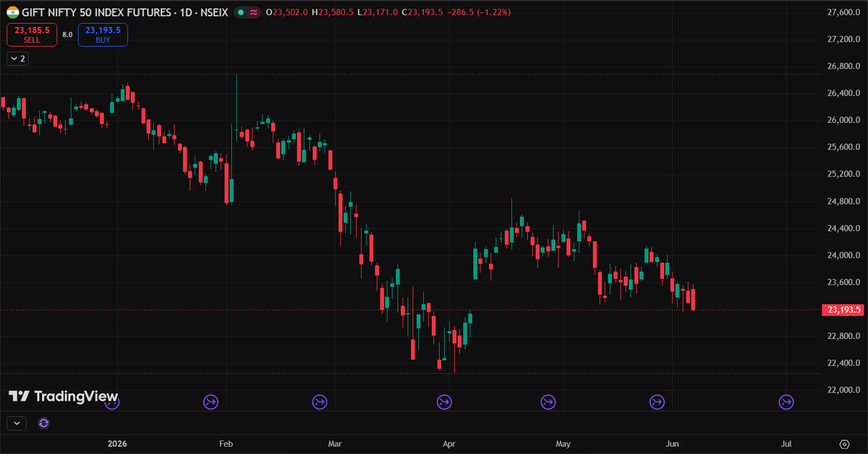Click the 2026 label on time axis

click(117, 443)
